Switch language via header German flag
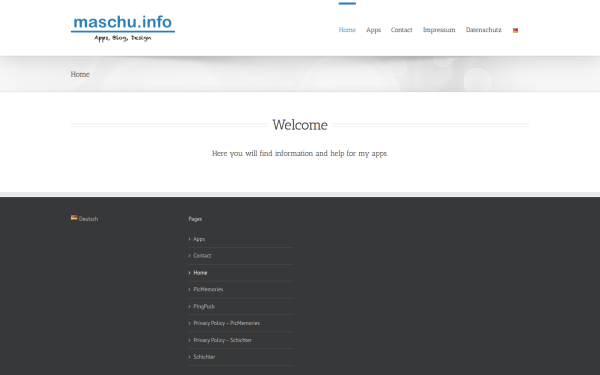Screen dimensions: 600x375 point(515,31)
